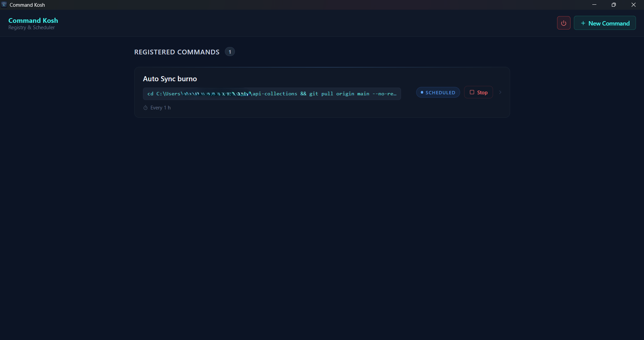The image size is (644, 340).
Task: Click the git pull command text field
Action: [x=272, y=94]
